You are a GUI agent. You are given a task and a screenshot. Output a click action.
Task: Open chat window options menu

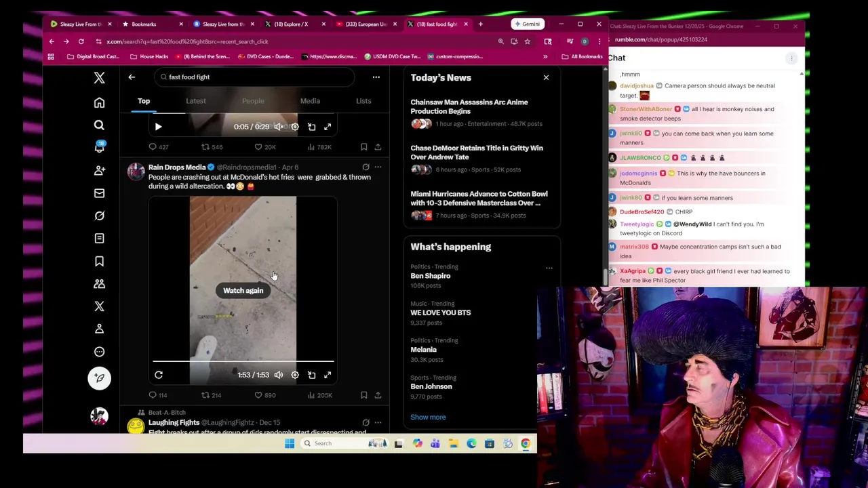click(x=791, y=58)
